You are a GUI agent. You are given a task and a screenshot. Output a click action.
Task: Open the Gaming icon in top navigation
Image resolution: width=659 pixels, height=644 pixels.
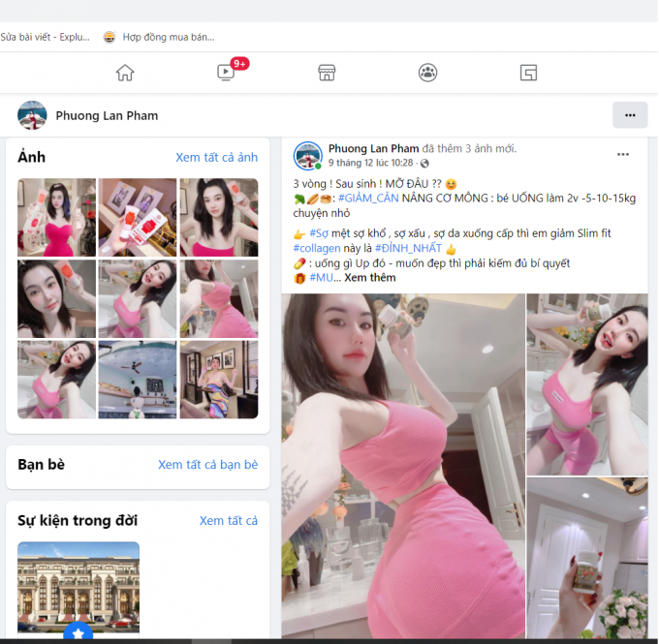pos(528,73)
